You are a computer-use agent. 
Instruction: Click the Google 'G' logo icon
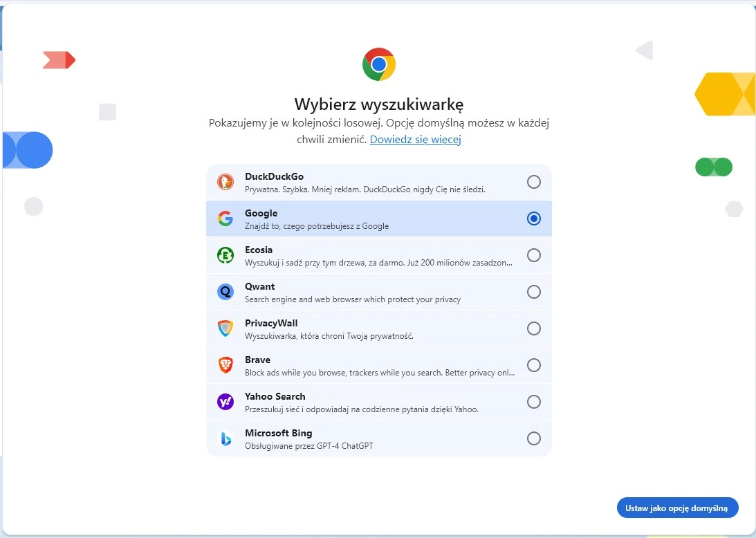[x=225, y=218]
